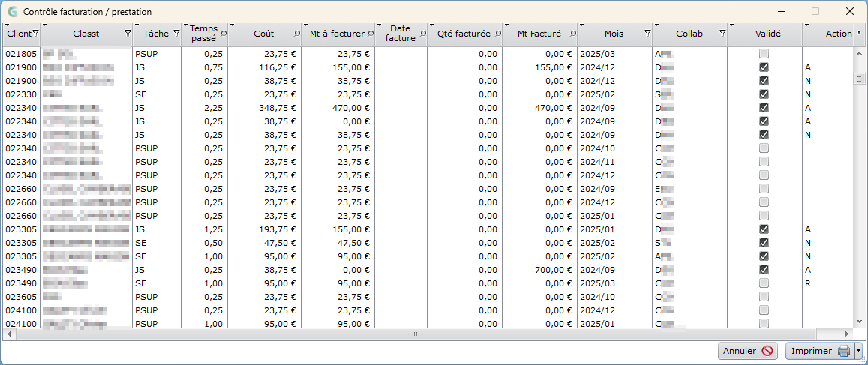
Task: Select the 470,00 € Mt Facturé cell
Action: click(x=539, y=107)
